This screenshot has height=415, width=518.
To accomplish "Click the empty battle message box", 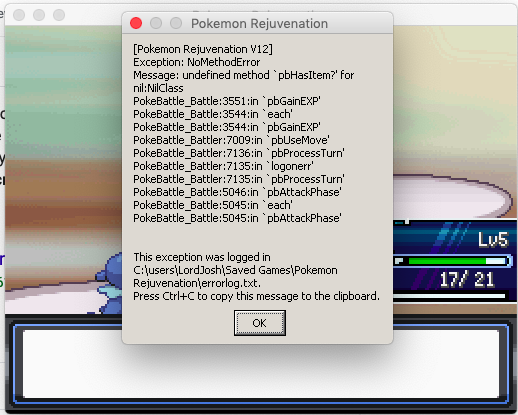I will pos(261,363).
